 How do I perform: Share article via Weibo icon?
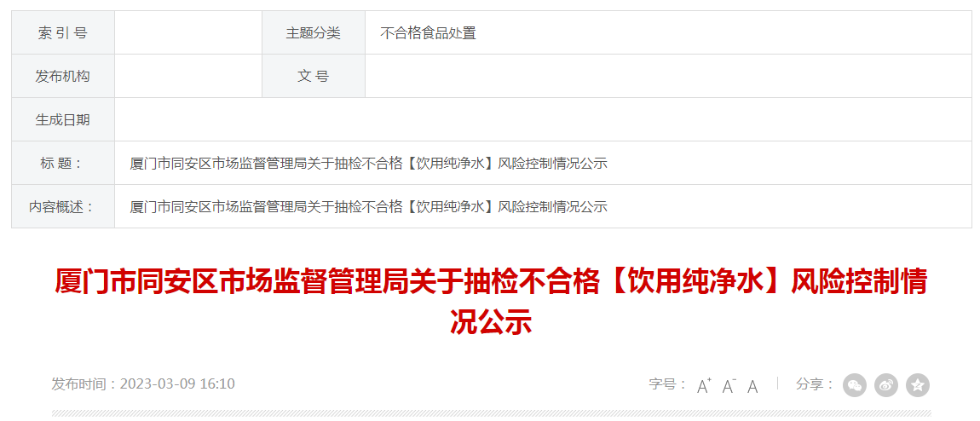(885, 385)
